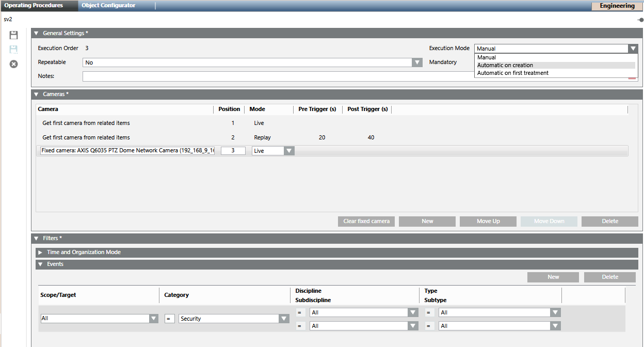Click the pin icon at top right
The image size is (644, 347).
coord(640,20)
